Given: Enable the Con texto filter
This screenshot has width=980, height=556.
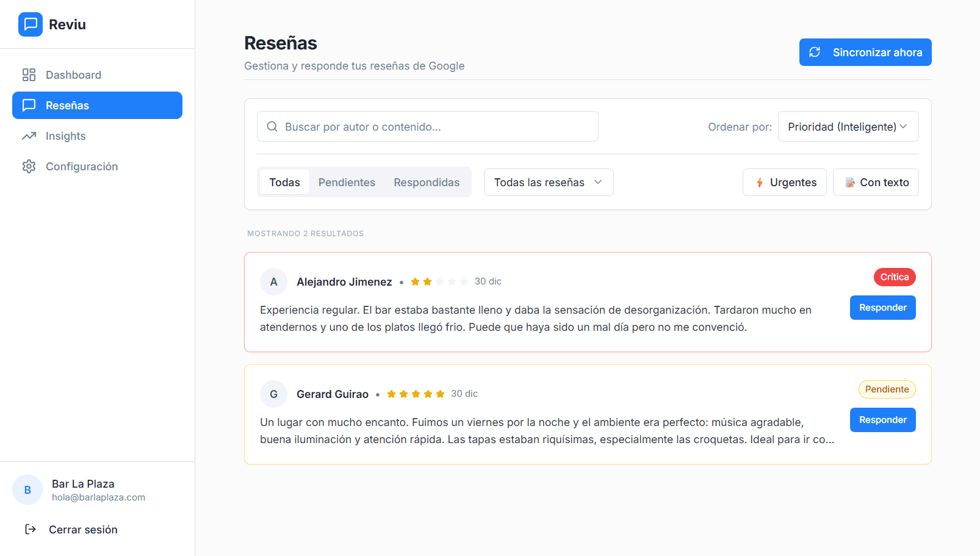Looking at the screenshot, I should coord(876,182).
